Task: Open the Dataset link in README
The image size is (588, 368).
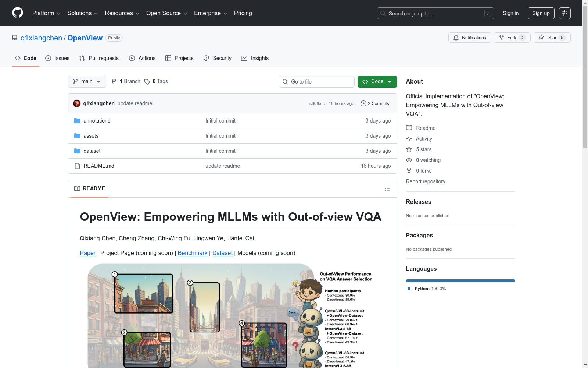Action: pyautogui.click(x=222, y=253)
